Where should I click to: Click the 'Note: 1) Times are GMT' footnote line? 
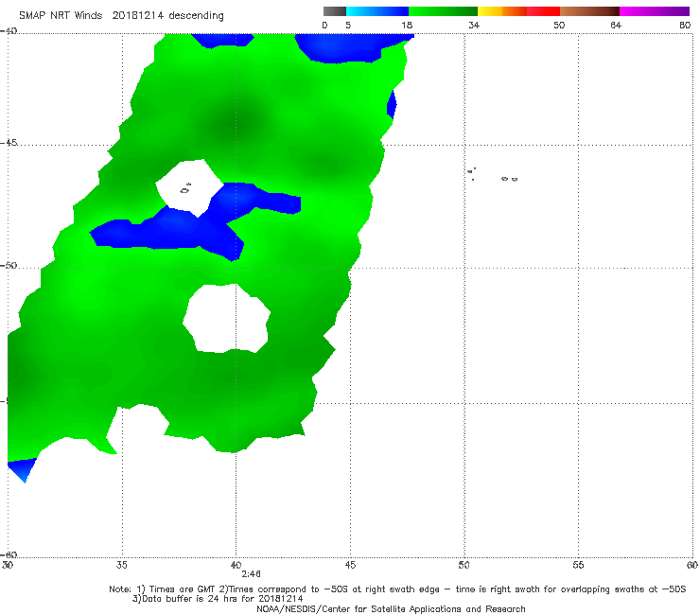pyautogui.click(x=397, y=589)
